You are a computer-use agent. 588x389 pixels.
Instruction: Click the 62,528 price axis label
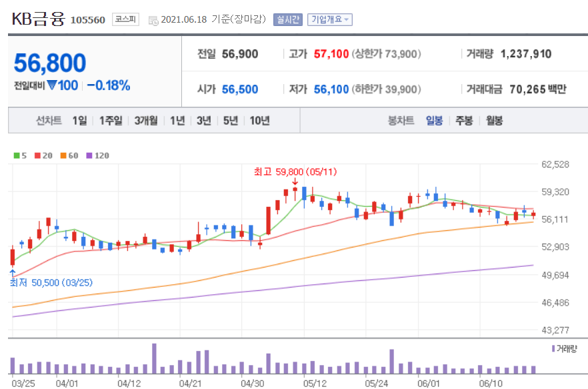tap(555, 164)
